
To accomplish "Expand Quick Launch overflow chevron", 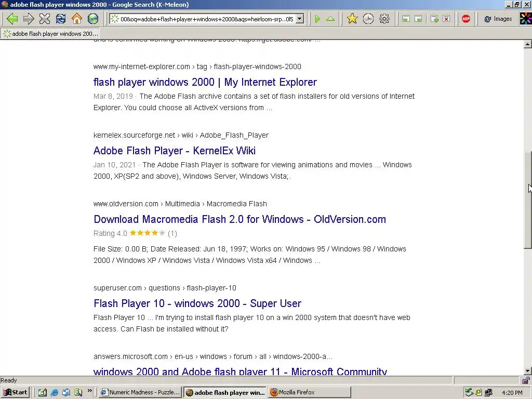I will pos(90,391).
